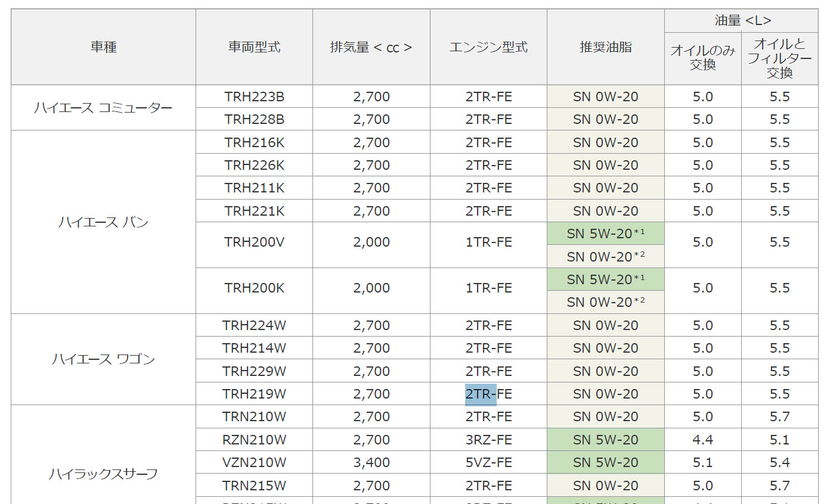The image size is (830, 504).
Task: Click model code TRH226K
Action: coord(254,165)
